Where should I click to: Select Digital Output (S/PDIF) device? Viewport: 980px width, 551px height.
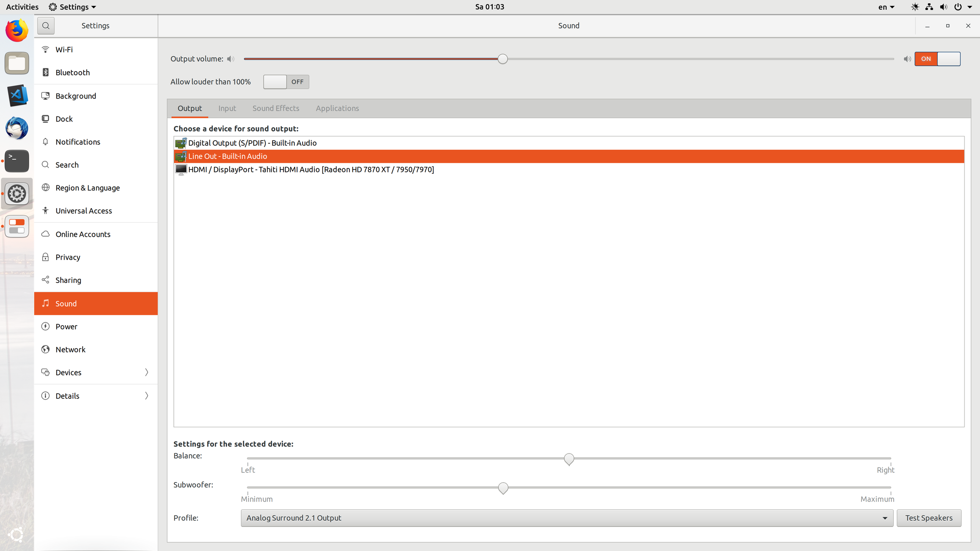[x=252, y=143]
